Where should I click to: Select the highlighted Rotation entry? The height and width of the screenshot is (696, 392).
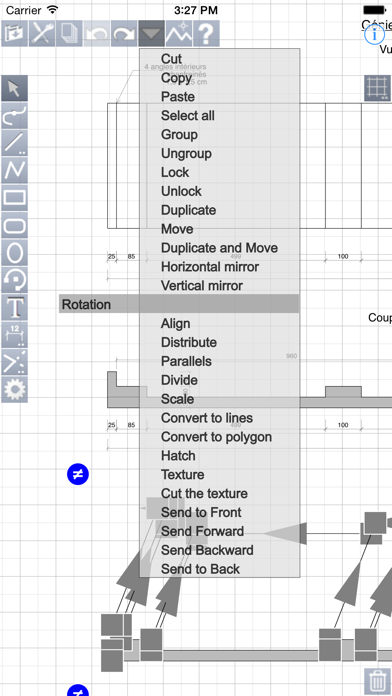(x=179, y=304)
